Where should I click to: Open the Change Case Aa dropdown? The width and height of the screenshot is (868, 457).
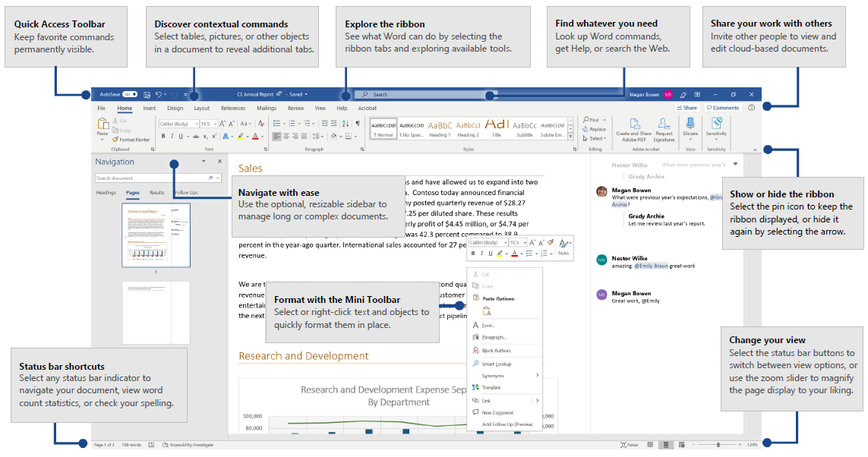(246, 124)
